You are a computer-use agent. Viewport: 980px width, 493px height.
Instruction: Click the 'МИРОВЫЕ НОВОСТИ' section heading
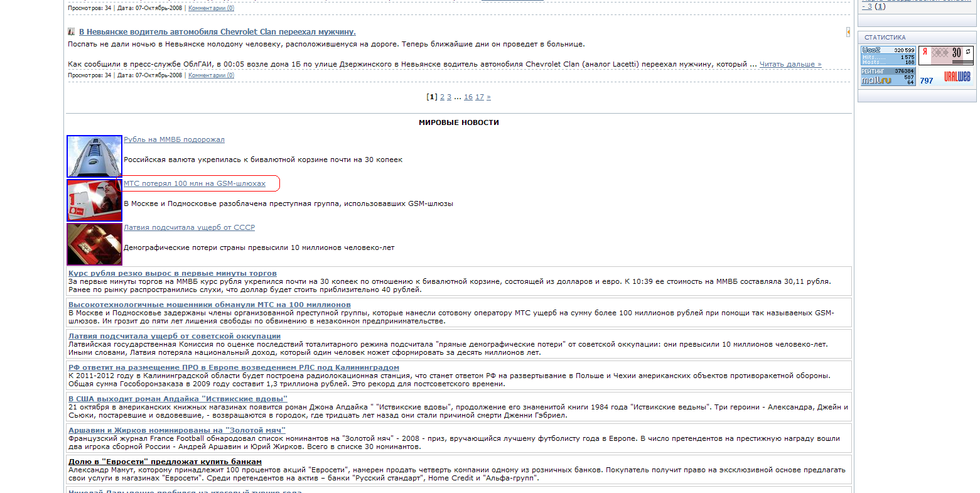tap(459, 122)
